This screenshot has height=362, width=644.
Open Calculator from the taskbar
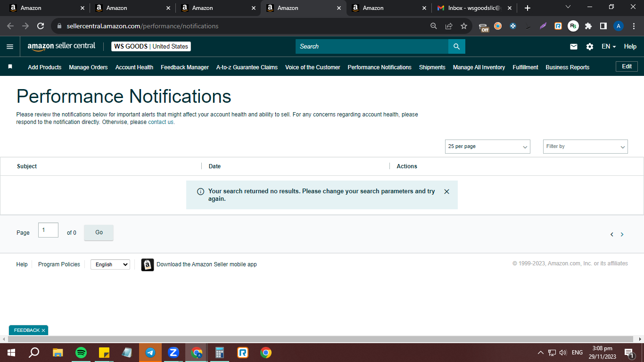[220, 353]
